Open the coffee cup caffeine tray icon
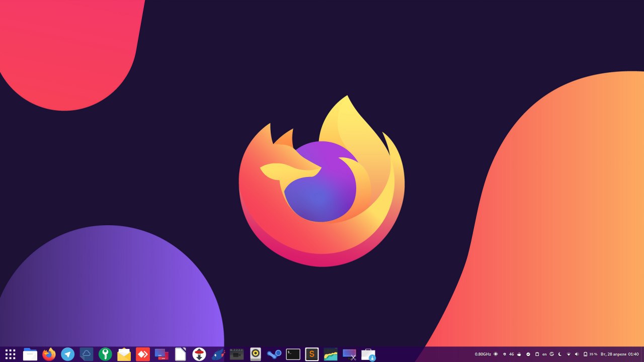 click(519, 354)
